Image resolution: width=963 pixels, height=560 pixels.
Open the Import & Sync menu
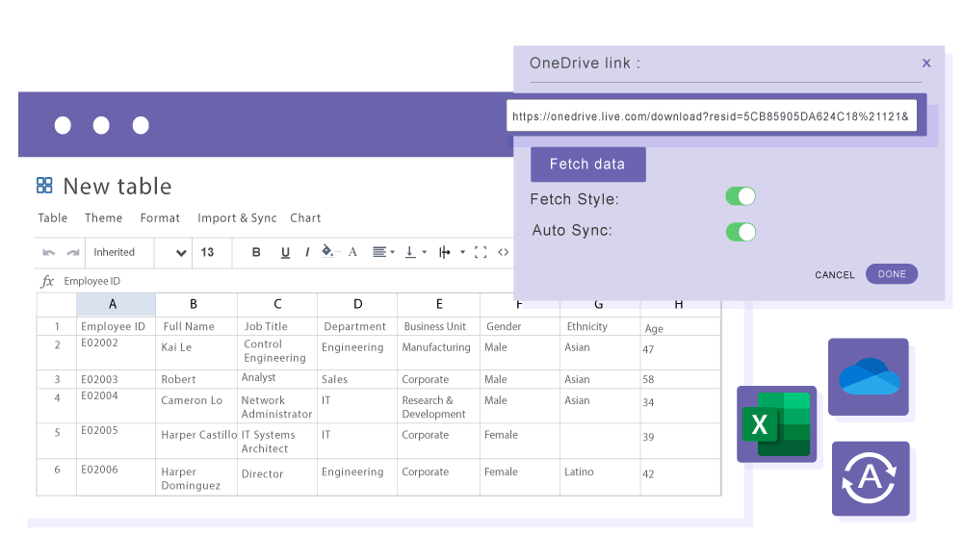coord(237,218)
